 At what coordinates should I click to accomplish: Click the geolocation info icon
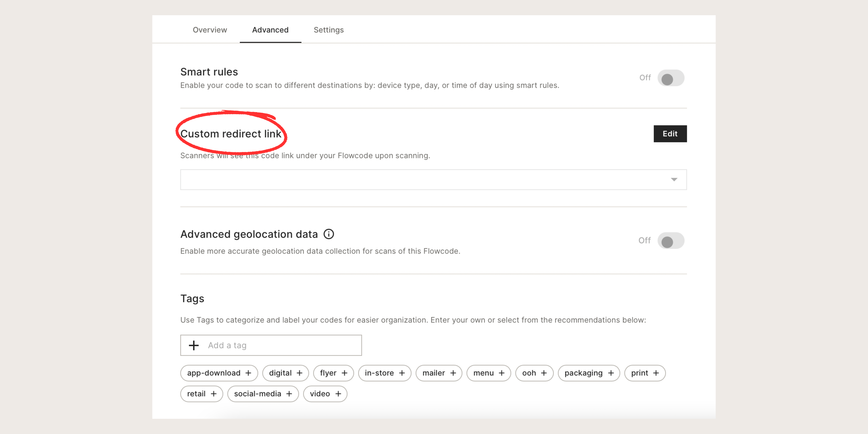[x=329, y=234]
